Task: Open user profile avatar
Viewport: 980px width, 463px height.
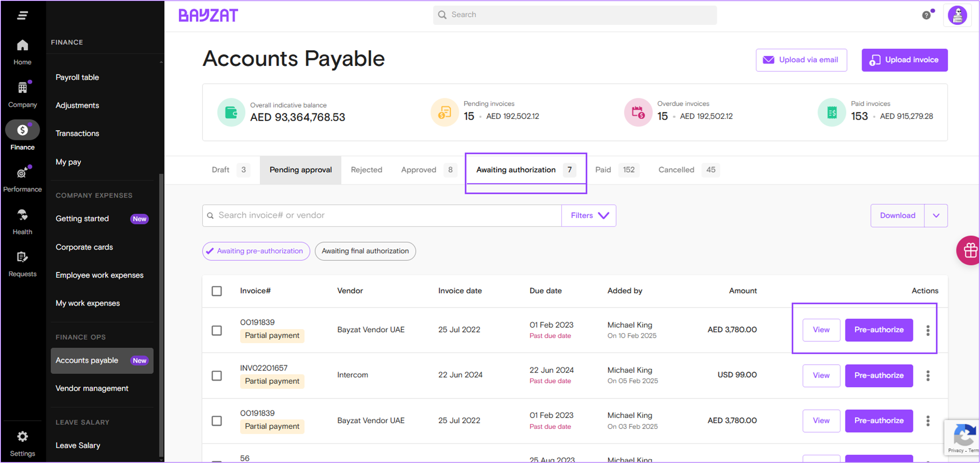Action: pyautogui.click(x=957, y=15)
